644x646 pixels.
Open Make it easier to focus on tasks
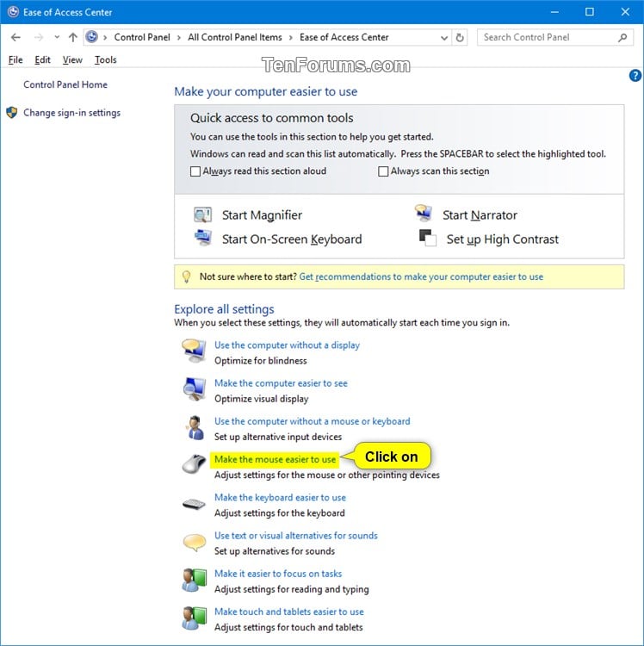coord(278,574)
